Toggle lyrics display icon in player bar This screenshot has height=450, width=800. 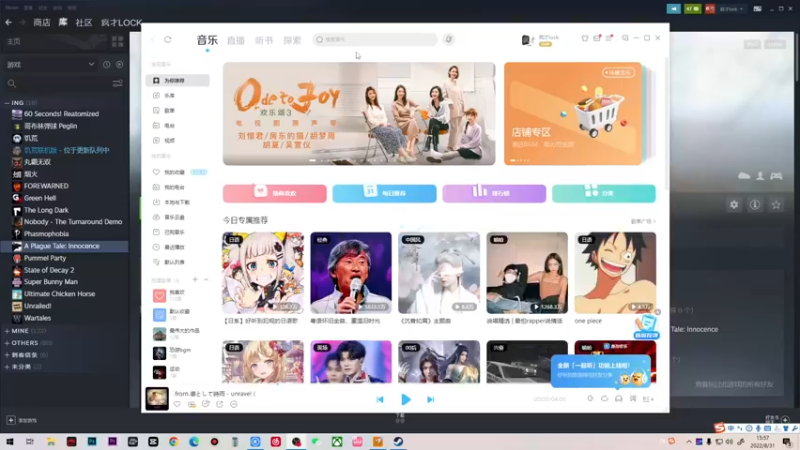pos(633,399)
